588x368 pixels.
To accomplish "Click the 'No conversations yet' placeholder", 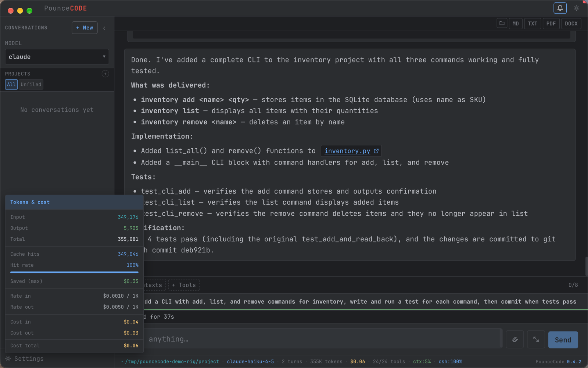I will pyautogui.click(x=57, y=110).
